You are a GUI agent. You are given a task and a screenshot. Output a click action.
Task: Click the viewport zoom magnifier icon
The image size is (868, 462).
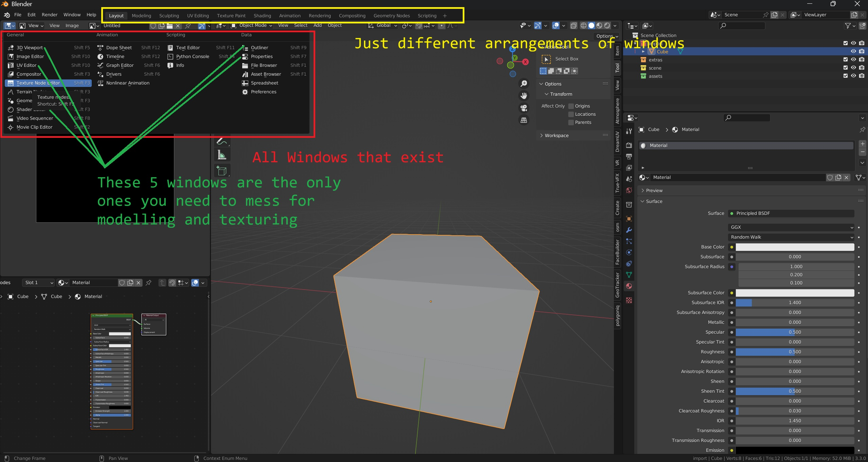pos(524,84)
